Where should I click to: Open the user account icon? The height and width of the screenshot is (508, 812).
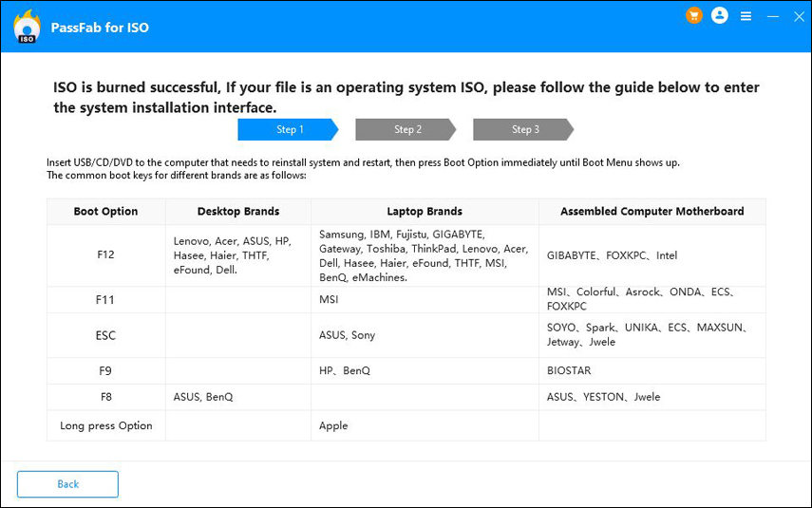719,16
